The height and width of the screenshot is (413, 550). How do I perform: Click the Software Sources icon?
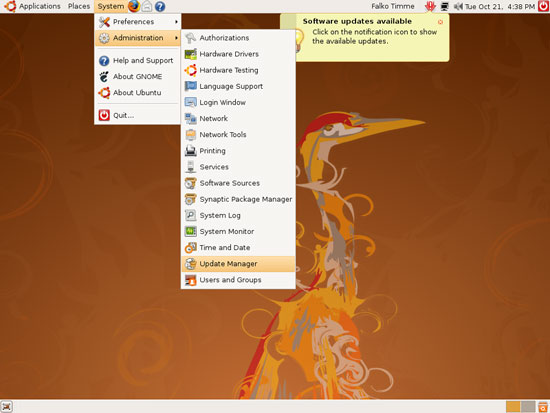190,183
